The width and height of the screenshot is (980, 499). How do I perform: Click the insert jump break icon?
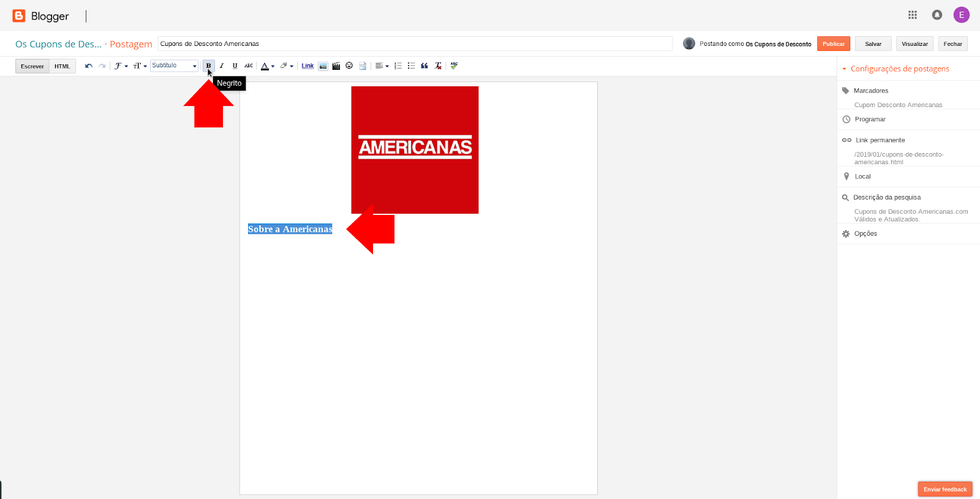[x=363, y=66]
